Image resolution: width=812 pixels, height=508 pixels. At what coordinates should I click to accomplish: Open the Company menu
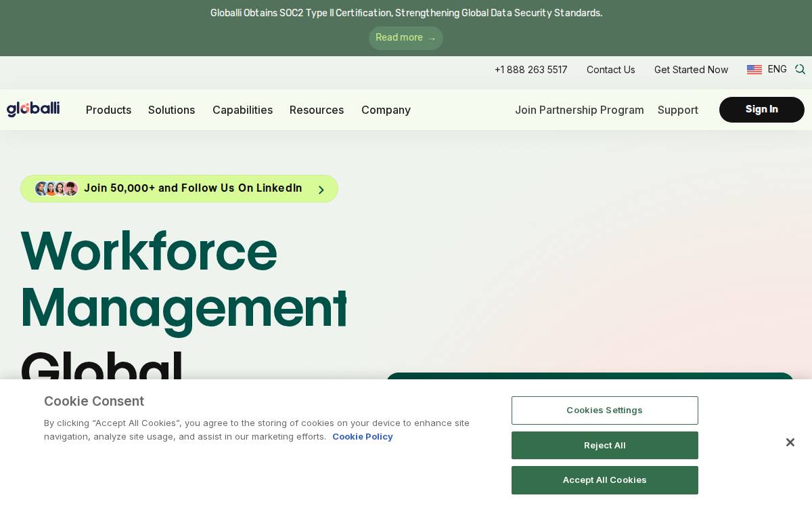[386, 110]
